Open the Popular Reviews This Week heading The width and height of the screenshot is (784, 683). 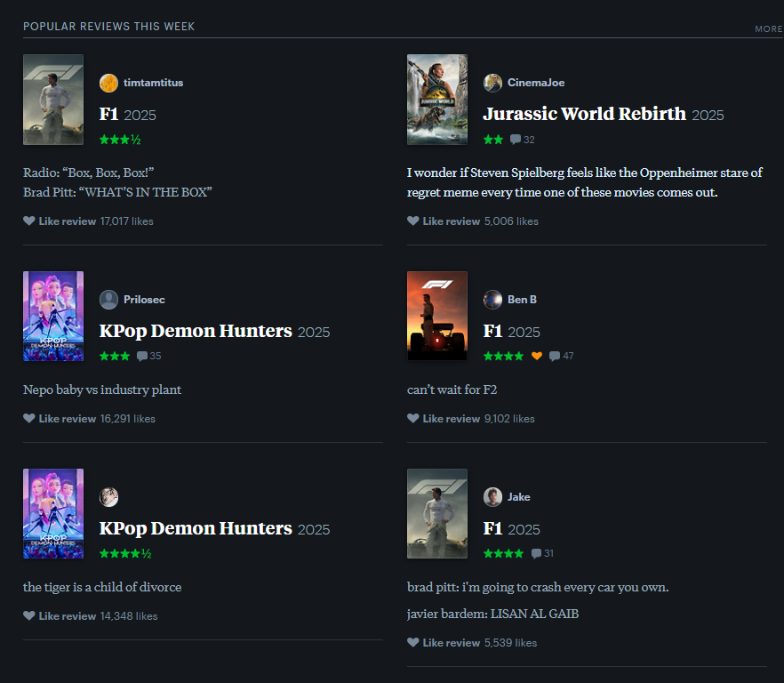109,27
